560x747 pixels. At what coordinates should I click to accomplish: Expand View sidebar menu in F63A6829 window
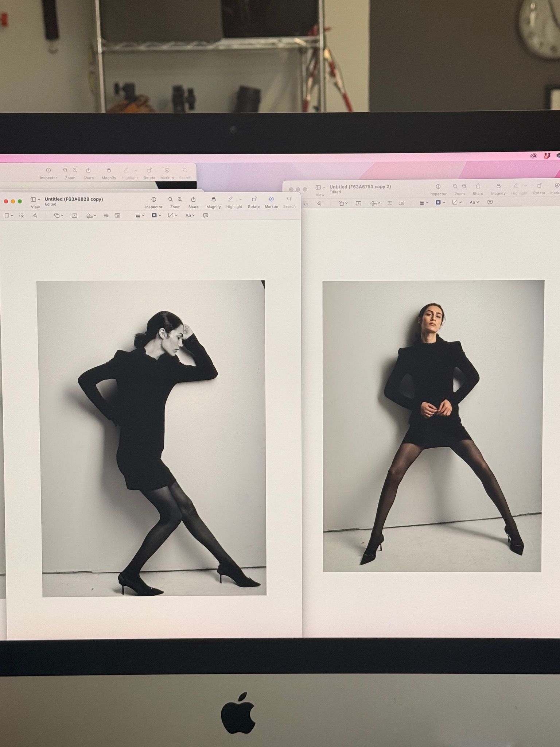click(x=35, y=200)
